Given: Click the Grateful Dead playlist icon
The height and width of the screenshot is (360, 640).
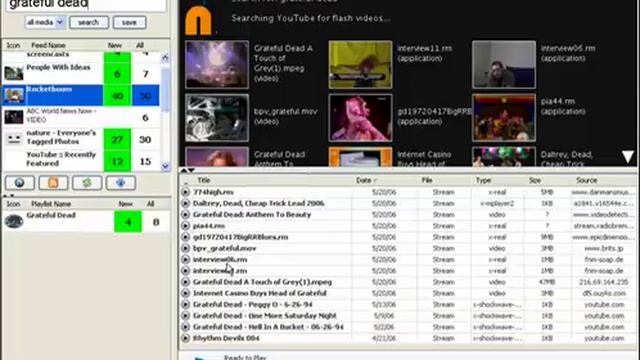Looking at the screenshot, I should point(14,221).
